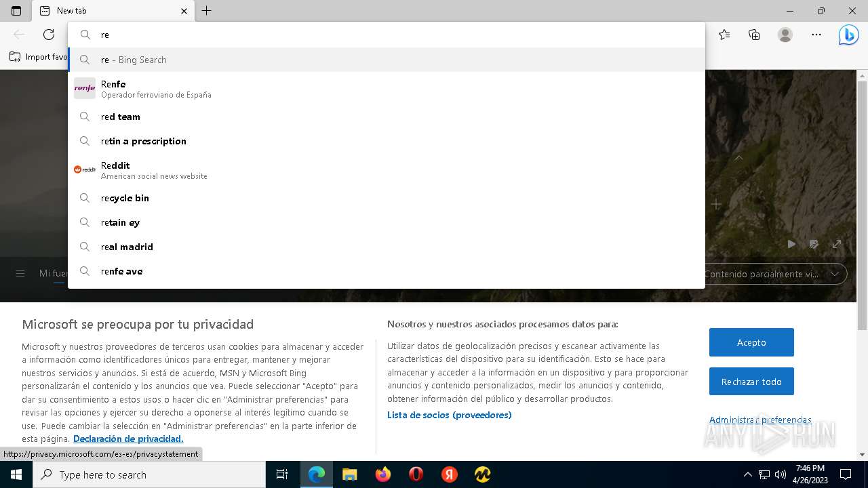Click the browser back arrow

pyautogui.click(x=19, y=35)
